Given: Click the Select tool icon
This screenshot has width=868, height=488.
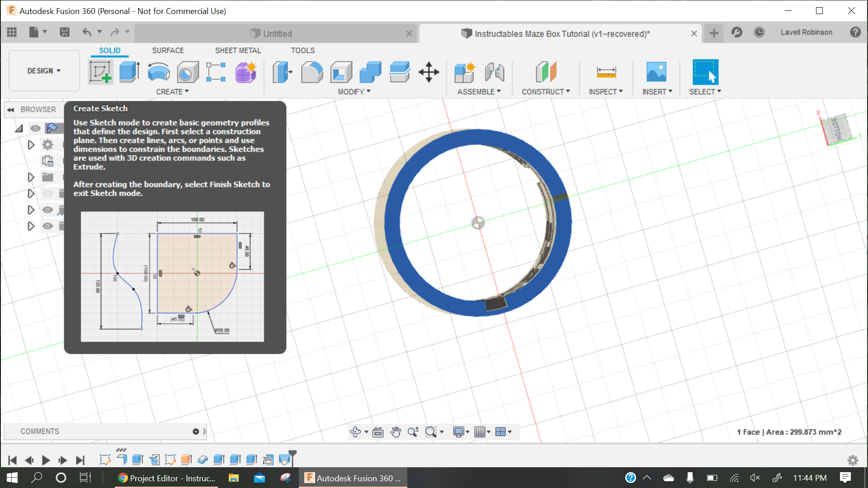Looking at the screenshot, I should (x=705, y=72).
